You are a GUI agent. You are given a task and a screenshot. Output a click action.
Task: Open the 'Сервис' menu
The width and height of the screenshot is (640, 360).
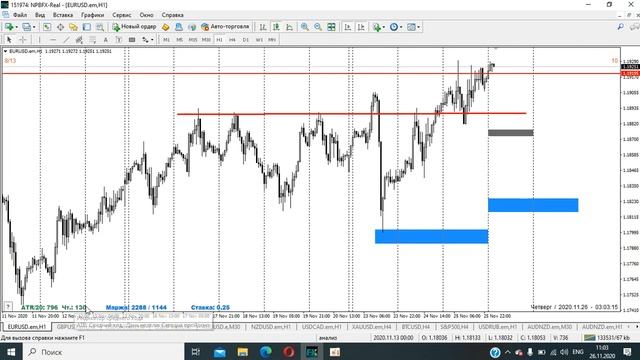[122, 15]
